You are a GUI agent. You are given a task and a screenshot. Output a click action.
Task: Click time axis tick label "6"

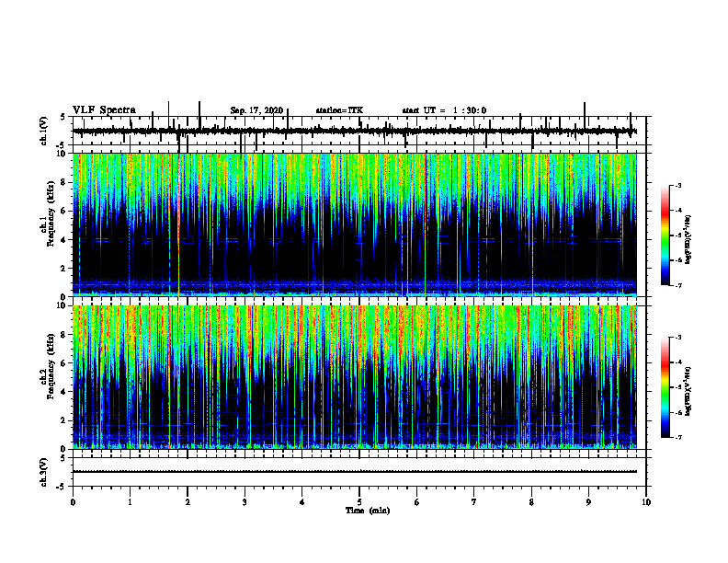click(x=417, y=502)
